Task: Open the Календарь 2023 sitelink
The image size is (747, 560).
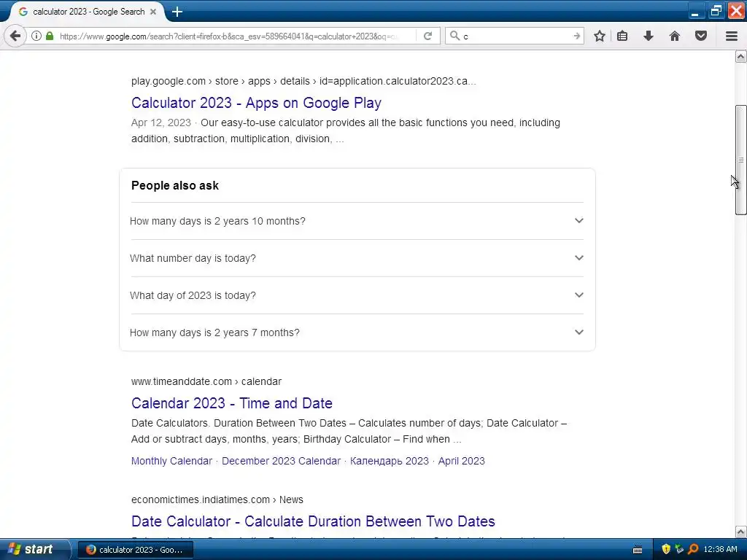Action: (x=390, y=461)
